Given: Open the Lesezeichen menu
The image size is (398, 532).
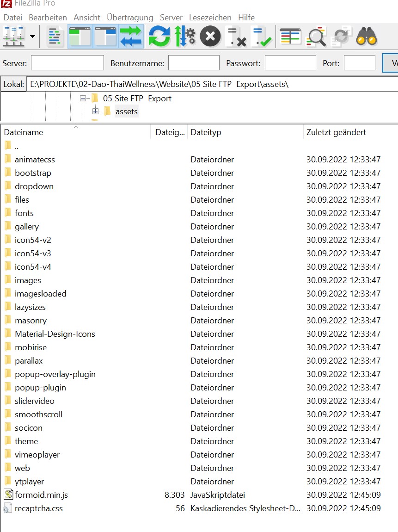Looking at the screenshot, I should (x=210, y=18).
